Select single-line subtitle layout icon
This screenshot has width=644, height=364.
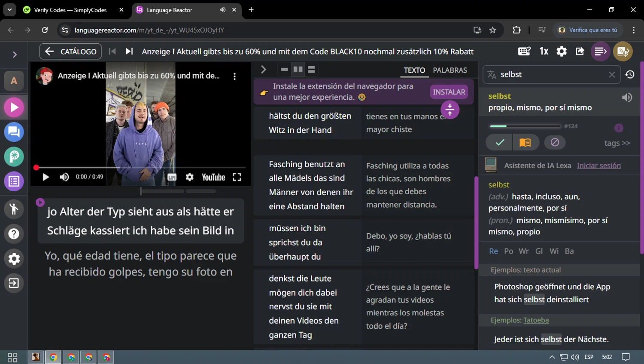point(284,69)
